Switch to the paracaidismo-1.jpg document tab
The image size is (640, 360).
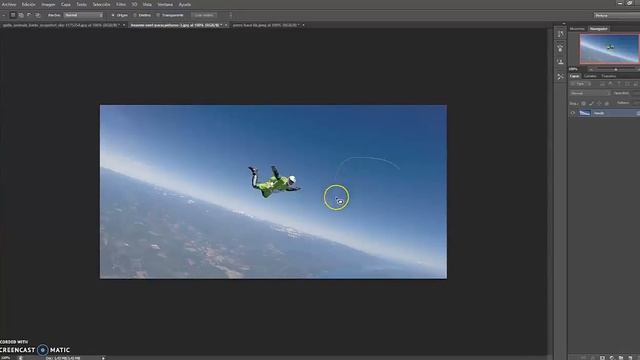point(176,25)
